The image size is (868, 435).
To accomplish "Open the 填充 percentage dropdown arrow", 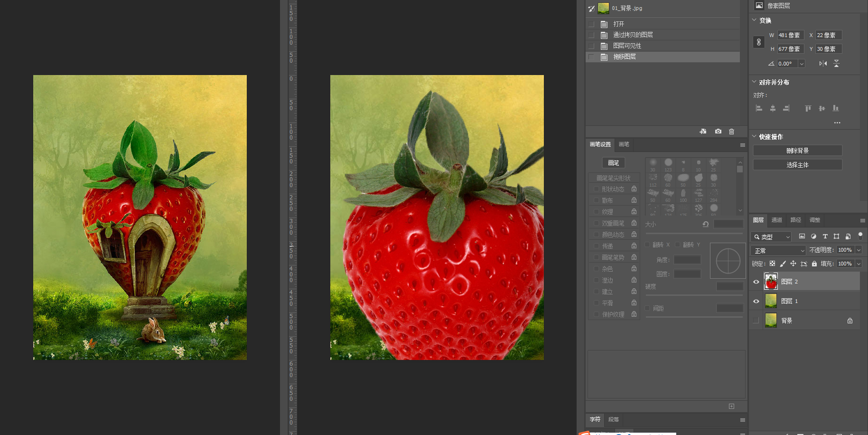I will coord(859,264).
